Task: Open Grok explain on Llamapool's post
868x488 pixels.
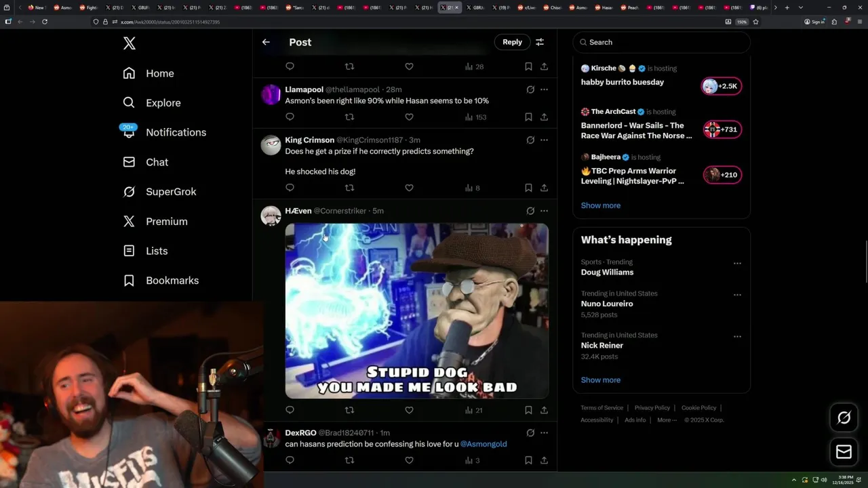Action: tap(530, 89)
